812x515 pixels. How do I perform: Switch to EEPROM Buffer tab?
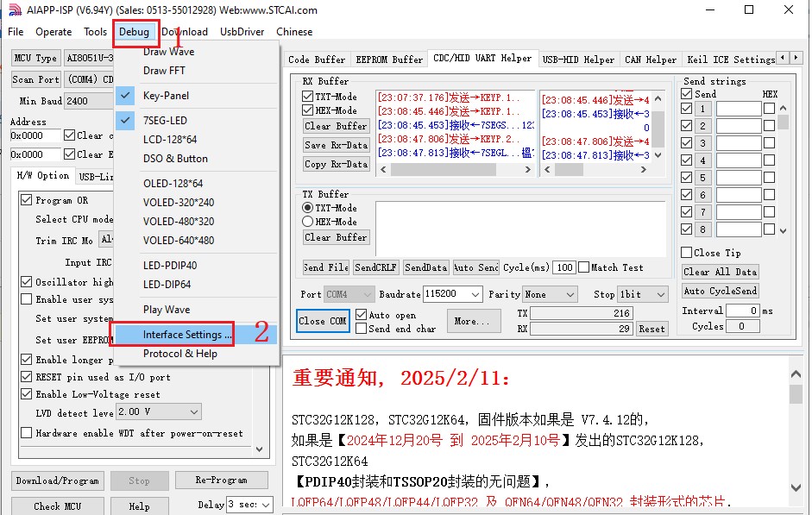tap(389, 59)
